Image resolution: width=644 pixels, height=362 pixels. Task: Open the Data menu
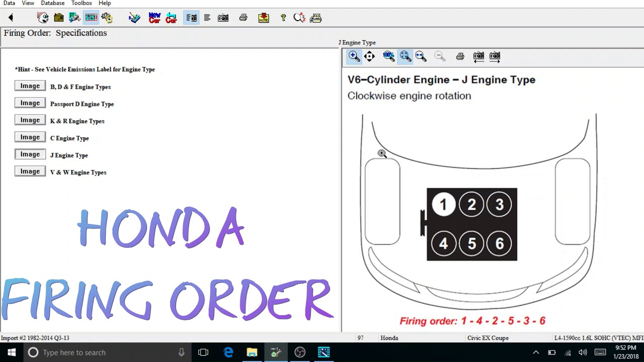pos(9,3)
